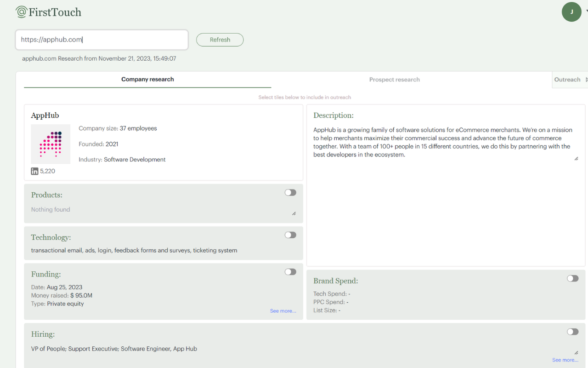Click 'Money raised: $ 95.0M' text
The height and width of the screenshot is (368, 588).
62,295
